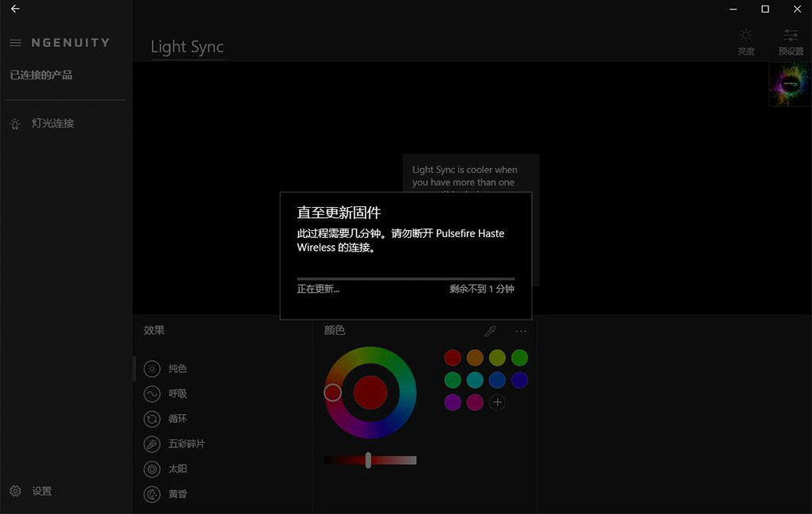Screen dimensions: 812x514
Task: Go back using the top-left arrow
Action: (15, 9)
